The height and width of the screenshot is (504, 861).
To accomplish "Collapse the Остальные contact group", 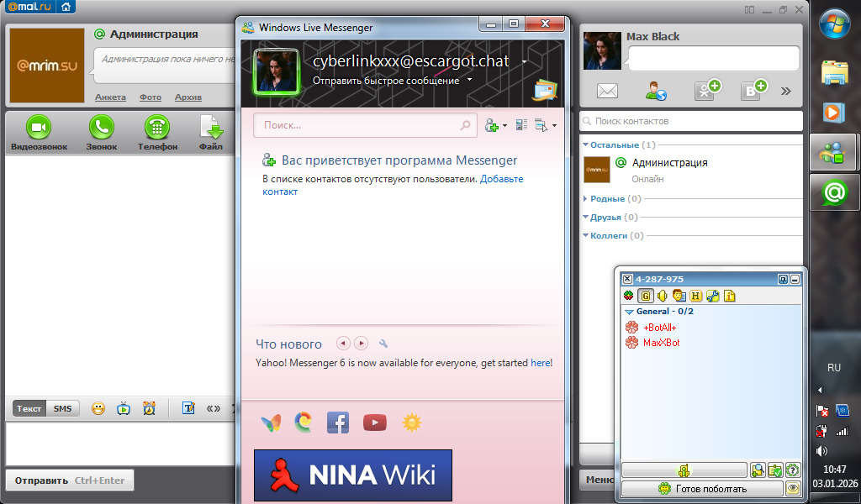I will pyautogui.click(x=585, y=144).
